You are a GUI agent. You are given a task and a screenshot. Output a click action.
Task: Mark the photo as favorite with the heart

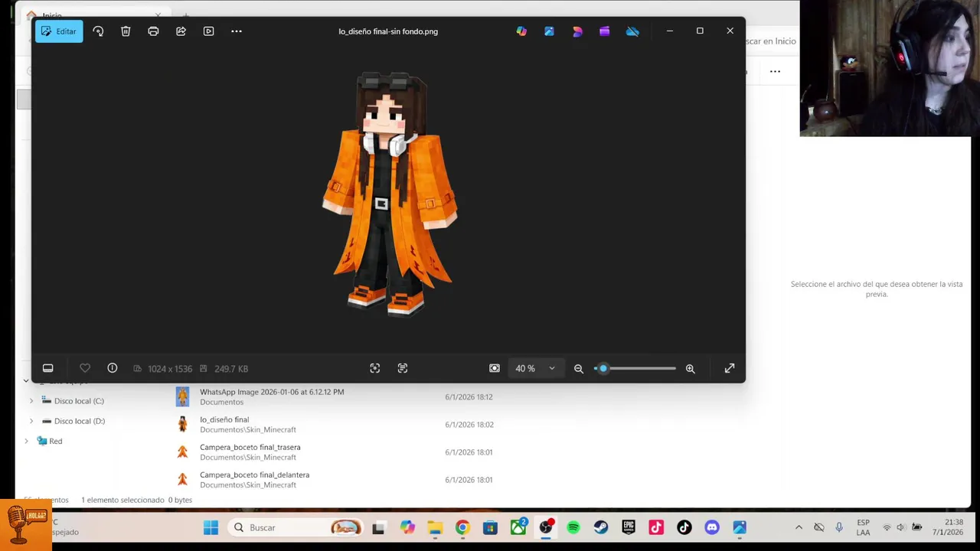(x=85, y=368)
